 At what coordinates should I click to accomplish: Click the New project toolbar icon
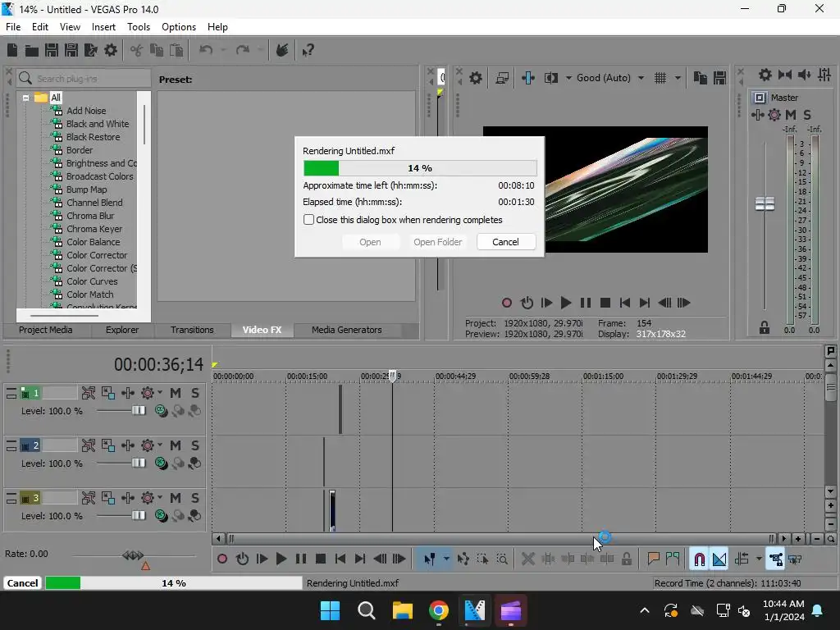pyautogui.click(x=12, y=50)
